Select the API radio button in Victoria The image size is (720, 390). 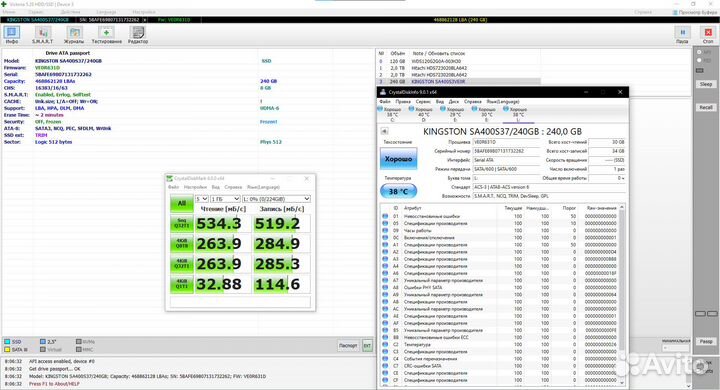(699, 53)
